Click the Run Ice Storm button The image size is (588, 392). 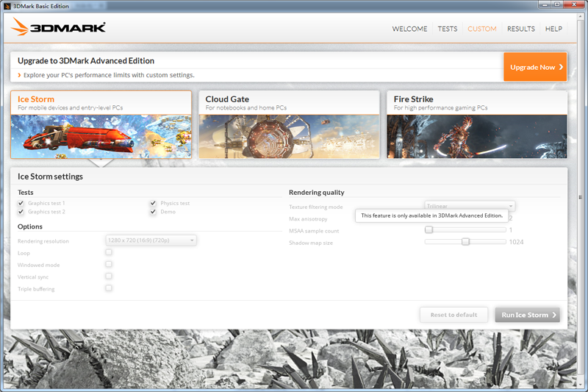click(528, 315)
